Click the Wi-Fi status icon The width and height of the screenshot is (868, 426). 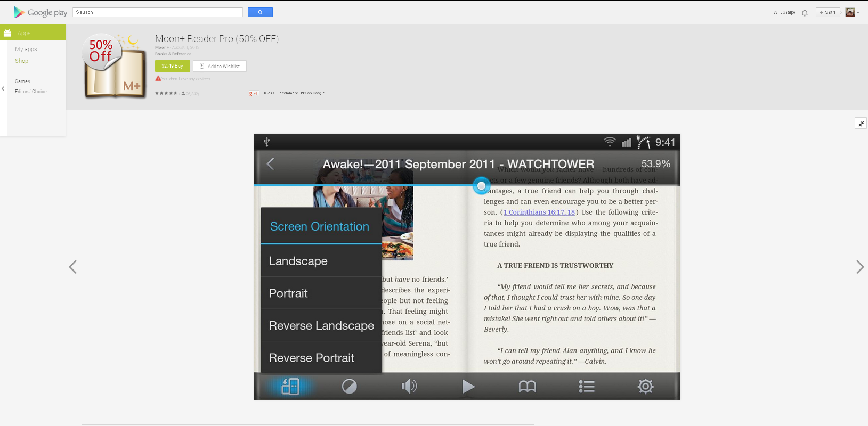pyautogui.click(x=610, y=142)
